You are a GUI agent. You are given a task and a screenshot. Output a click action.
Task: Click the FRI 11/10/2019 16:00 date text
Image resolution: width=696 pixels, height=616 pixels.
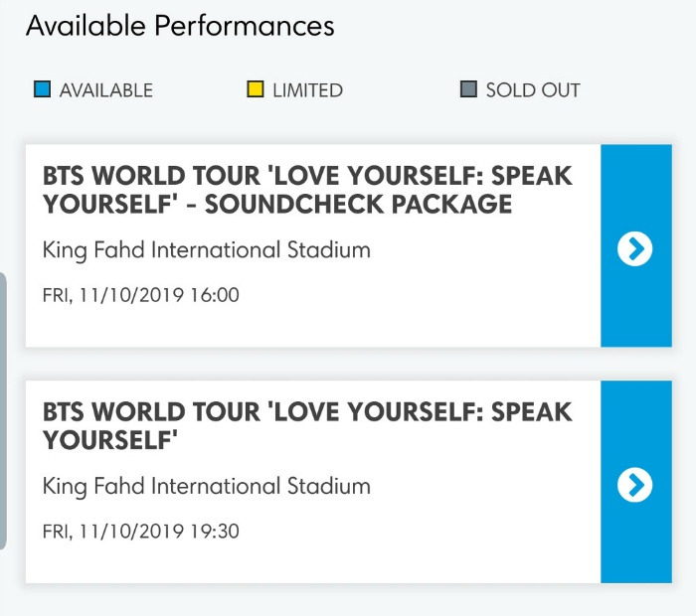pos(141,295)
